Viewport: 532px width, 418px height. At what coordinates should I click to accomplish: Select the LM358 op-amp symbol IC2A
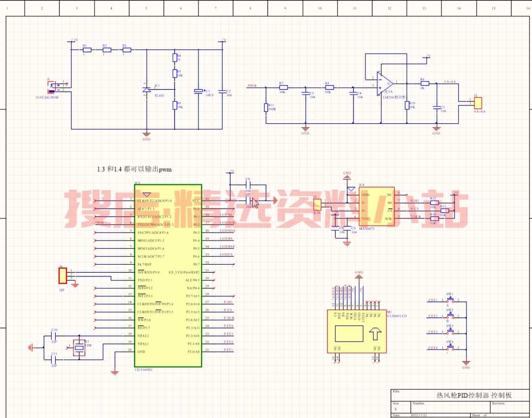point(385,83)
